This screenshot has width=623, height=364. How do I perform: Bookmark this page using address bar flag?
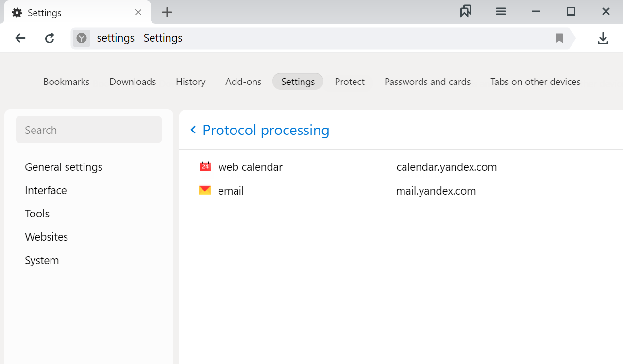click(x=559, y=38)
